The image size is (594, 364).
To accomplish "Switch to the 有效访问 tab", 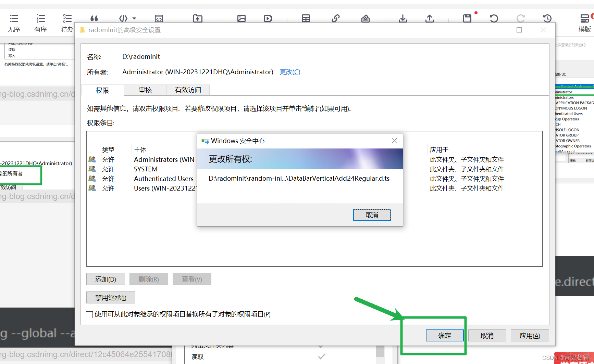I will pos(188,90).
